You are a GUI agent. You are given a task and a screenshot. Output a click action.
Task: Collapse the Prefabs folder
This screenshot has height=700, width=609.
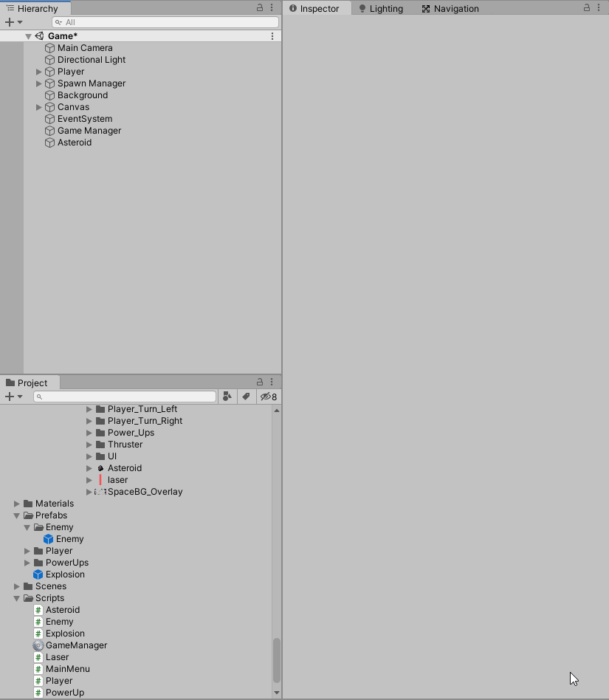click(17, 515)
